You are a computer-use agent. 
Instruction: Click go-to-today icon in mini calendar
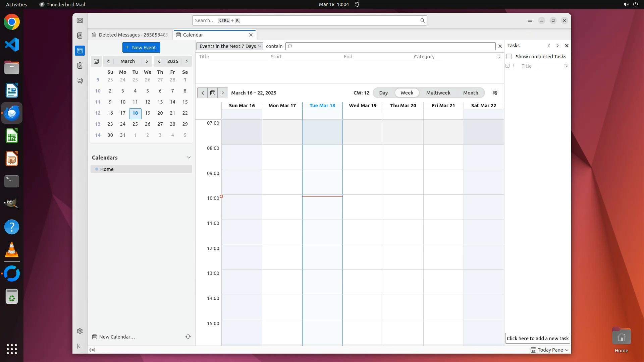point(96,61)
